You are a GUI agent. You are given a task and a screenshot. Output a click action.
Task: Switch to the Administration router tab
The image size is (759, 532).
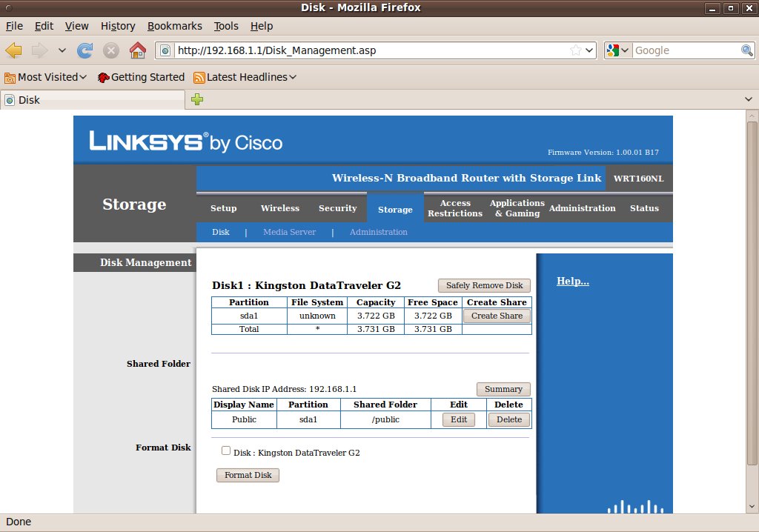pos(582,208)
